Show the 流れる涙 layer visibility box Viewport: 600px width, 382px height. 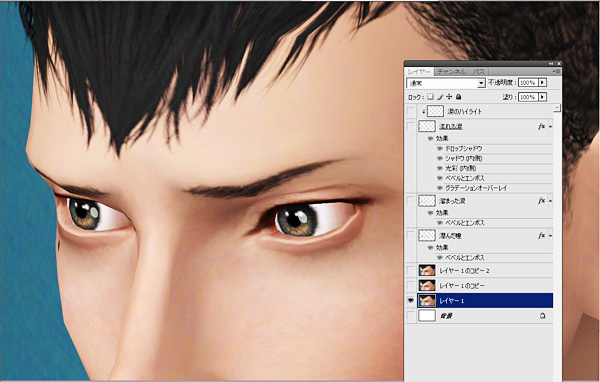click(411, 126)
